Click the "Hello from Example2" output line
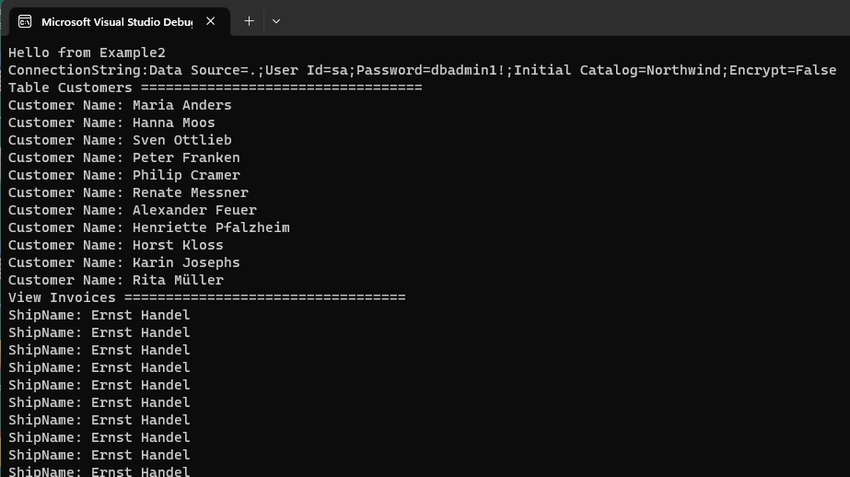The height and width of the screenshot is (477, 850). point(87,52)
